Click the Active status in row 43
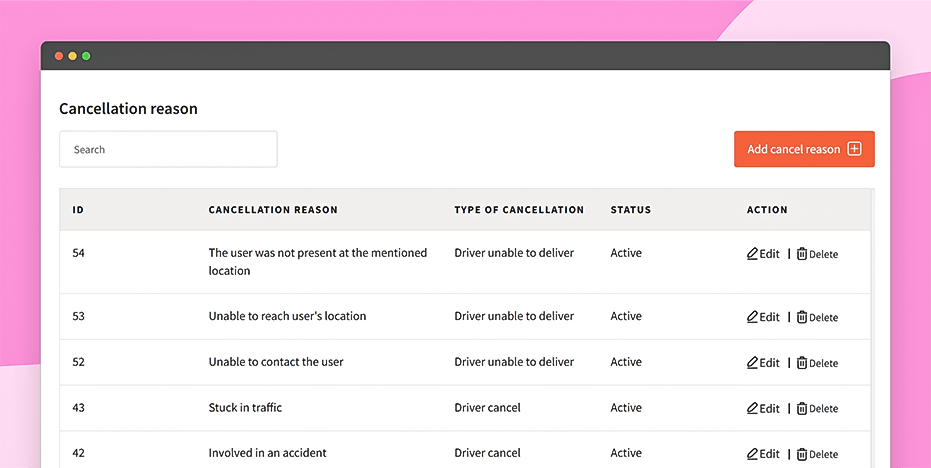Screen dimensions: 931x468 point(626,407)
